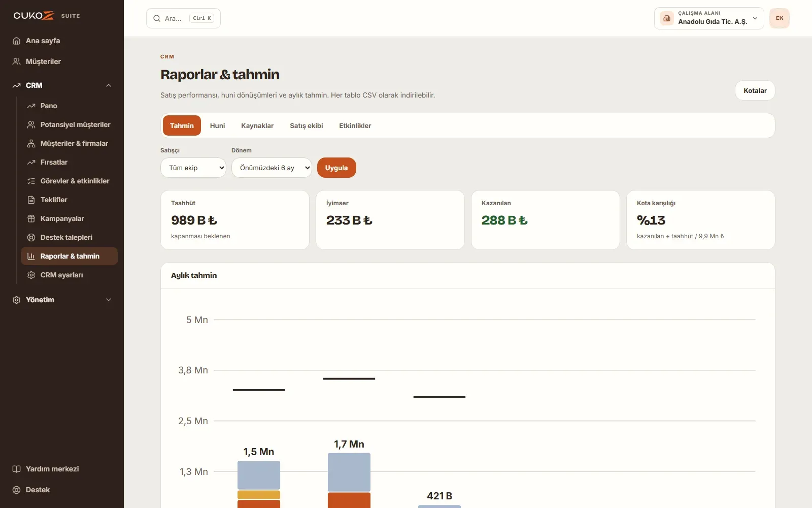Click the Ara search field
The width and height of the screenshot is (812, 508).
coord(183,18)
